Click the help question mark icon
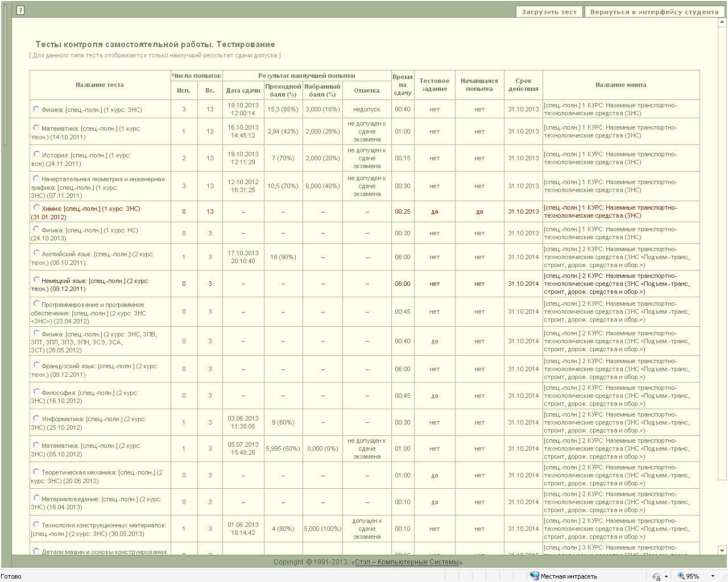Image resolution: width=728 pixels, height=582 pixels. coord(20,10)
